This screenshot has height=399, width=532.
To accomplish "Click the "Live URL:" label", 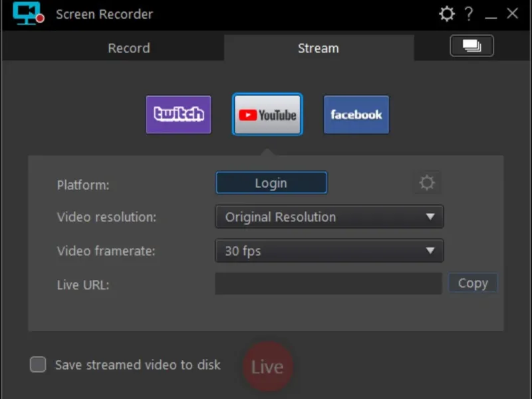I will 83,285.
